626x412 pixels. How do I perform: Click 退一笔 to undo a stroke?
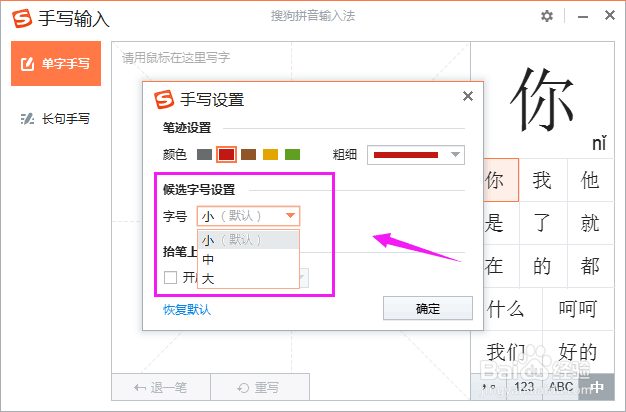(x=161, y=387)
